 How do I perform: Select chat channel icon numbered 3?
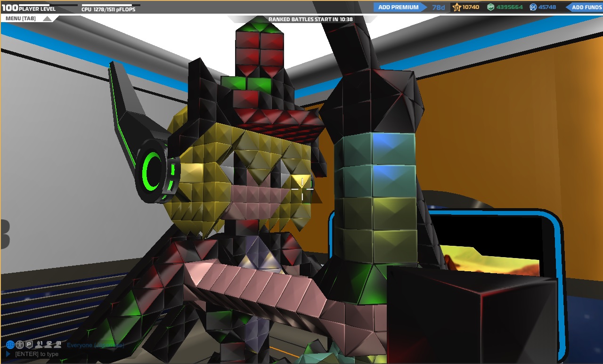click(x=57, y=345)
